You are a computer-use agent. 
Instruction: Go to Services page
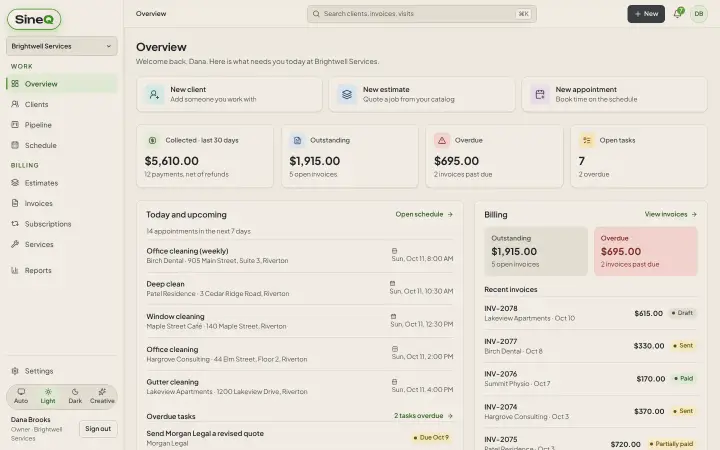point(62,244)
